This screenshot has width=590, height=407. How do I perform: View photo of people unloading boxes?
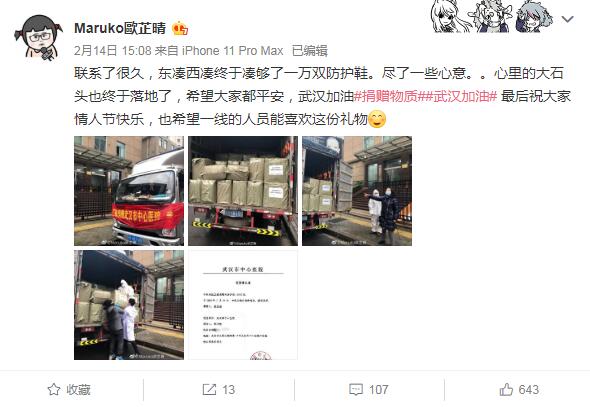coord(129,305)
